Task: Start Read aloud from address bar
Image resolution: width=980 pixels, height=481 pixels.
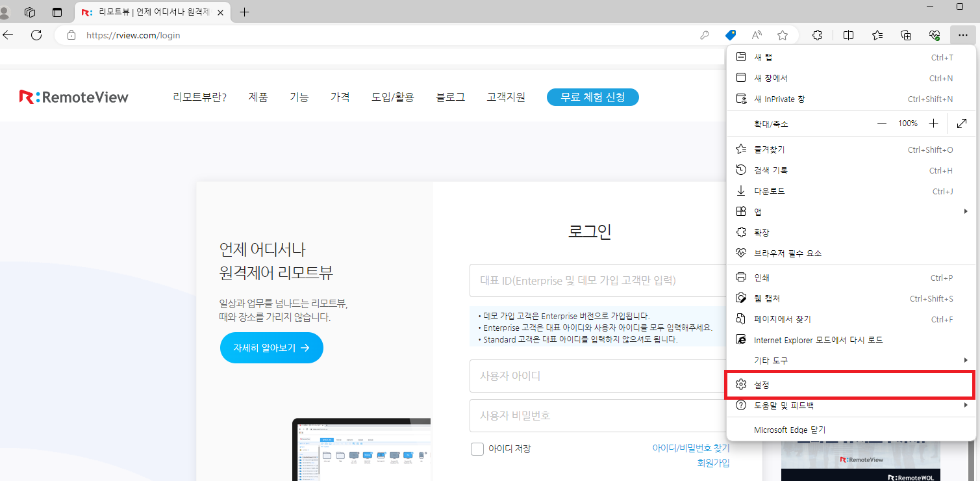Action: pos(757,35)
